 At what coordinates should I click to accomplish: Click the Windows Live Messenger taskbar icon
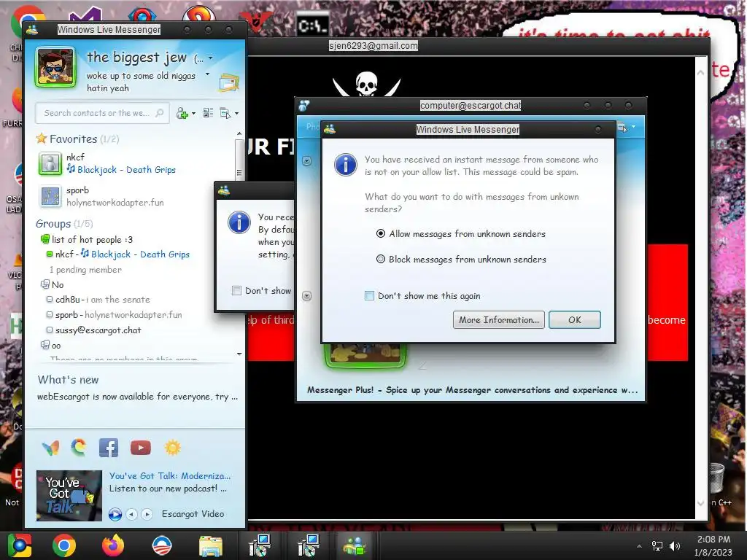[354, 545]
